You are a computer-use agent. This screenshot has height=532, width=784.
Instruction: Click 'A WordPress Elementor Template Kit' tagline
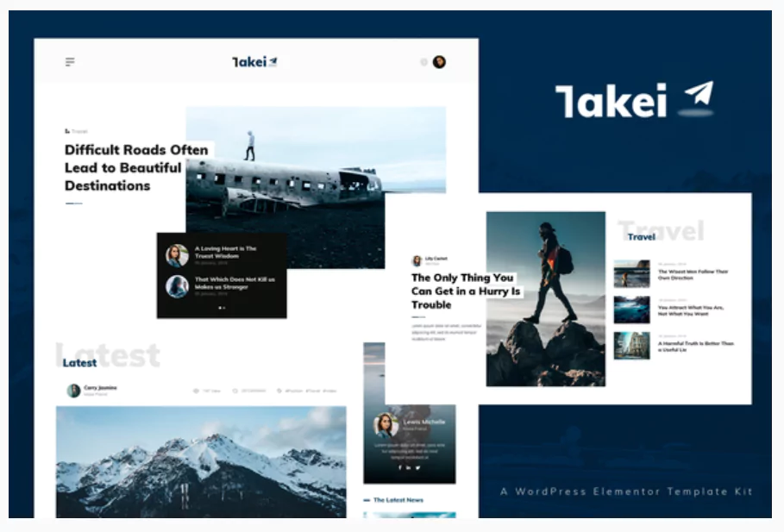point(626,491)
